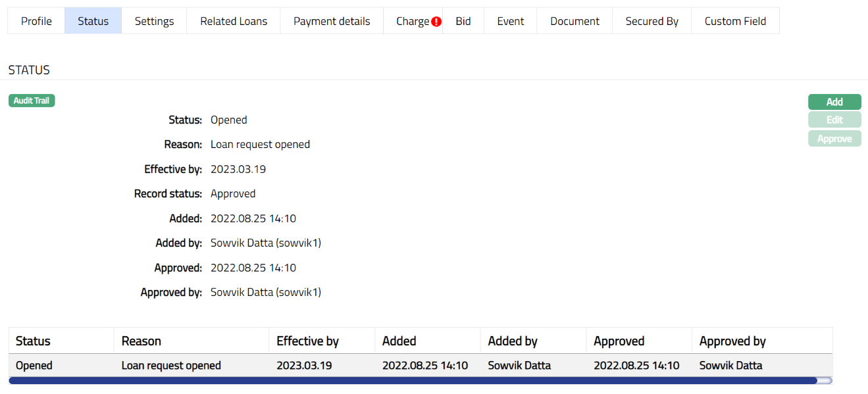
Task: Open the Secured By tab
Action: [x=651, y=21]
